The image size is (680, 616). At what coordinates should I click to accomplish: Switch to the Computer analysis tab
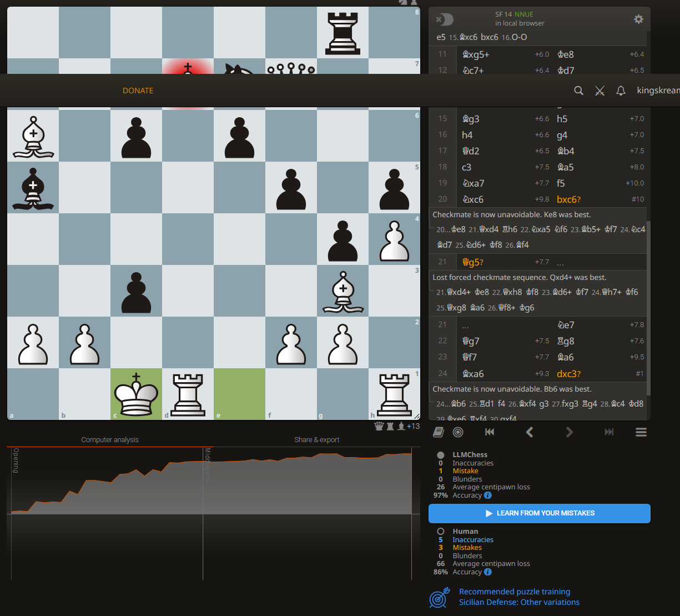coord(110,439)
